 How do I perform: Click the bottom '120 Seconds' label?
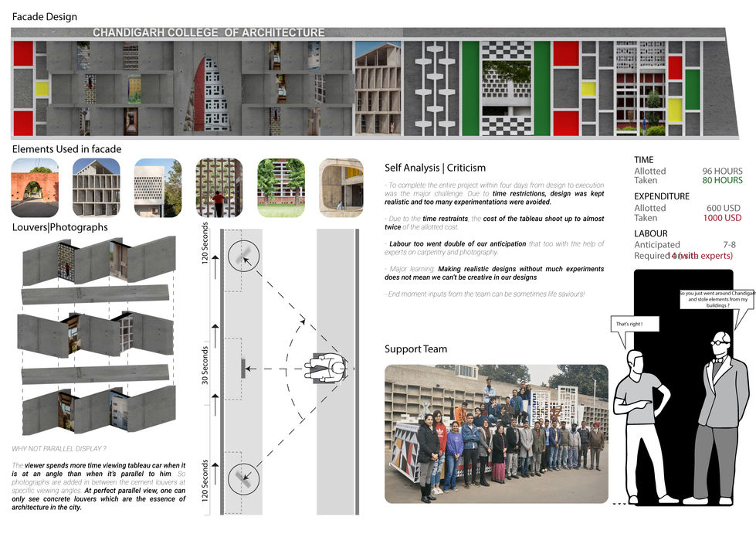(205, 481)
